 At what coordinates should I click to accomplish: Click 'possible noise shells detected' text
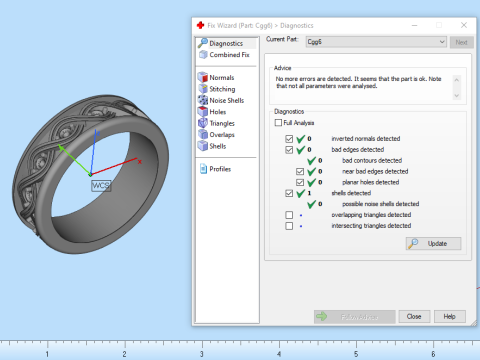click(380, 204)
